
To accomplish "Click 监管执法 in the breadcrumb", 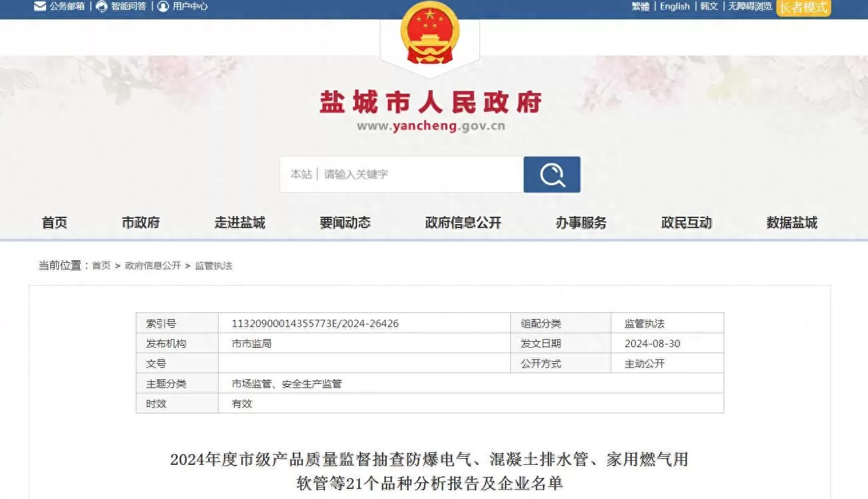I will tap(213, 266).
